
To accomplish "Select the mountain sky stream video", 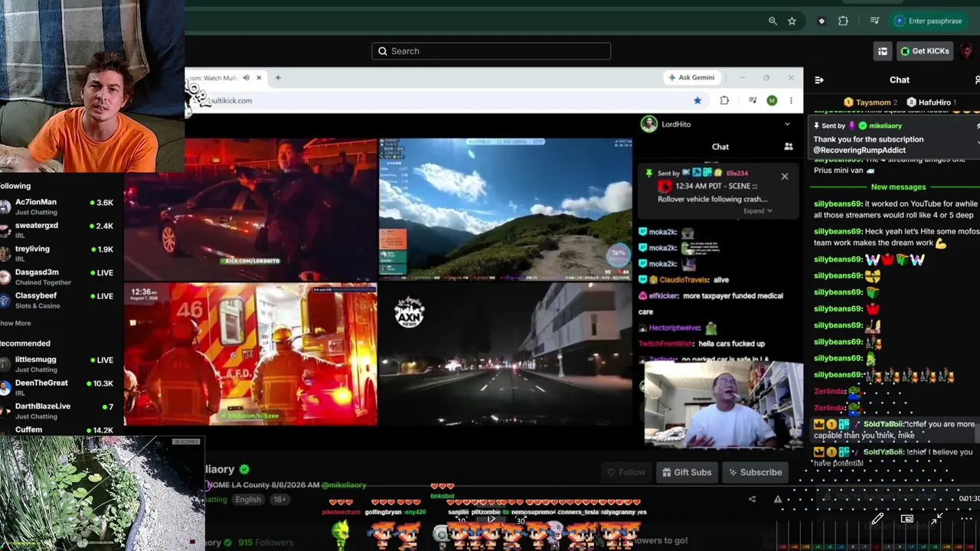I will coord(506,210).
